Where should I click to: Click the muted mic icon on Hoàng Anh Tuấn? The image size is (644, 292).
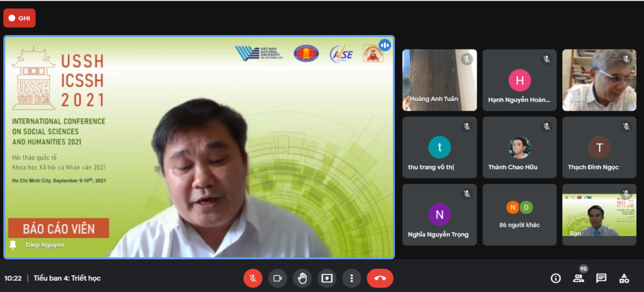point(467,60)
